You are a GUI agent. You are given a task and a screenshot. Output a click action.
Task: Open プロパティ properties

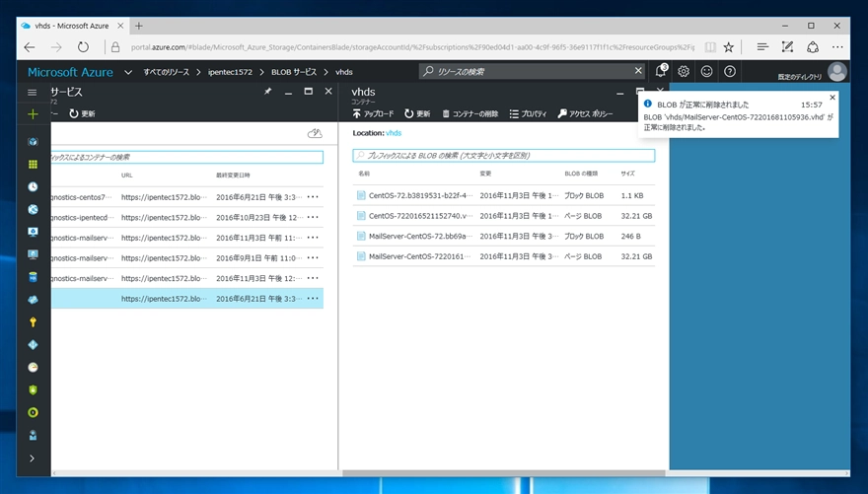[x=528, y=113]
